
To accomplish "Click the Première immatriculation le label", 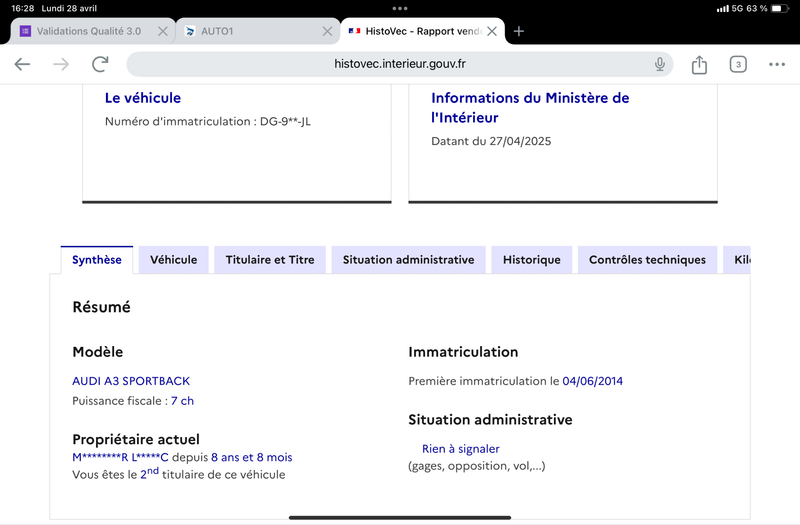I will (484, 381).
